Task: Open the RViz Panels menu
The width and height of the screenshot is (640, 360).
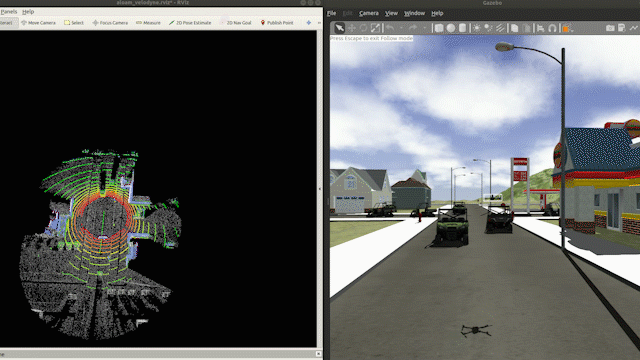Action: pyautogui.click(x=9, y=11)
